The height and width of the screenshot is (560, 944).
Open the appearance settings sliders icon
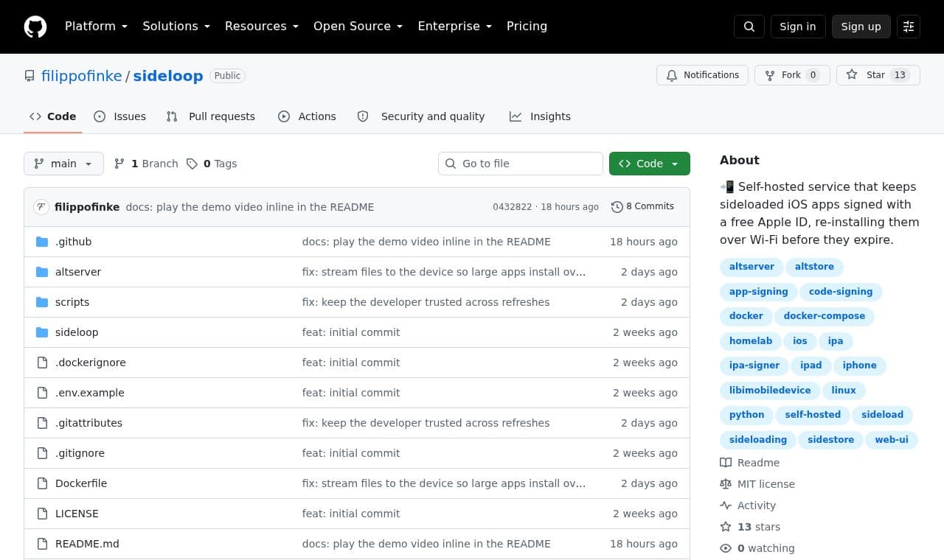[909, 27]
